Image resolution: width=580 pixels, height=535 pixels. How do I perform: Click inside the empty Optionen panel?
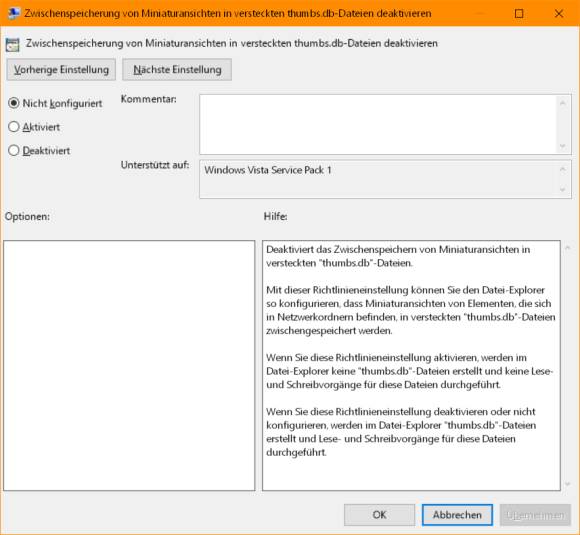coord(129,366)
